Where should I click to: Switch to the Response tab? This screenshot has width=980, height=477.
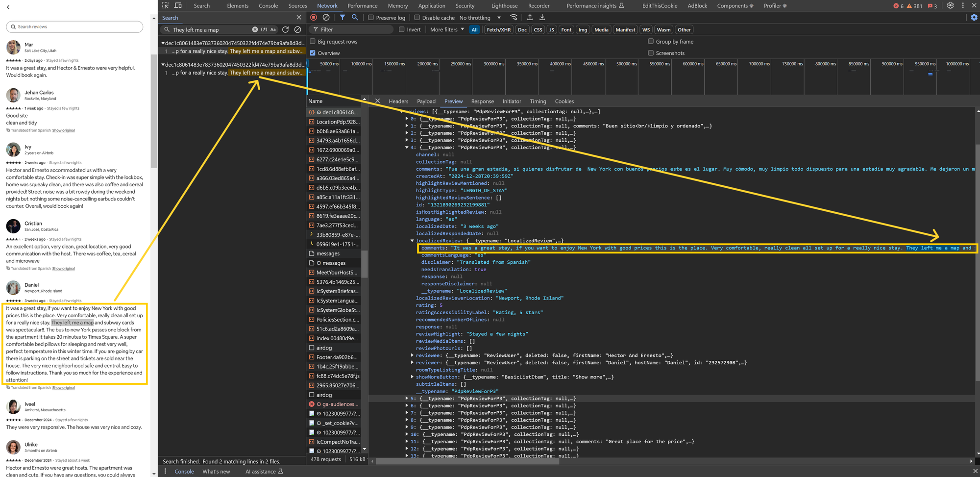coord(482,101)
